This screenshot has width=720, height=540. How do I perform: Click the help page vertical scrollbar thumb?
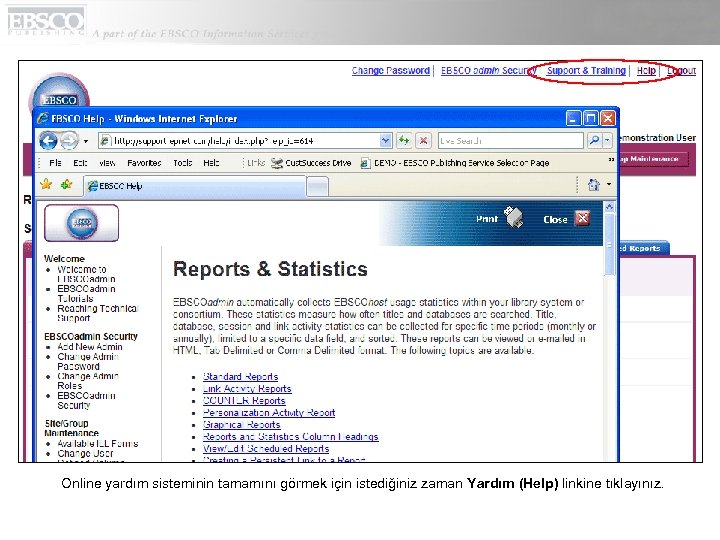609,245
